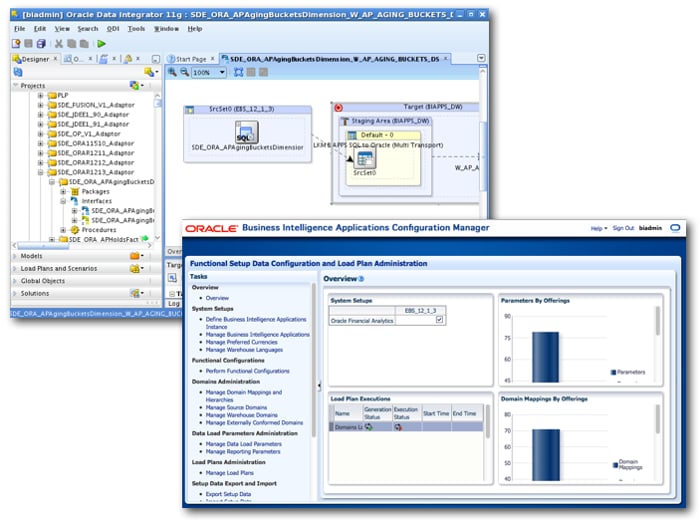Collapse the SDE_ORAR1213_Adaptor folder
This screenshot has width=700, height=522.
click(x=41, y=172)
